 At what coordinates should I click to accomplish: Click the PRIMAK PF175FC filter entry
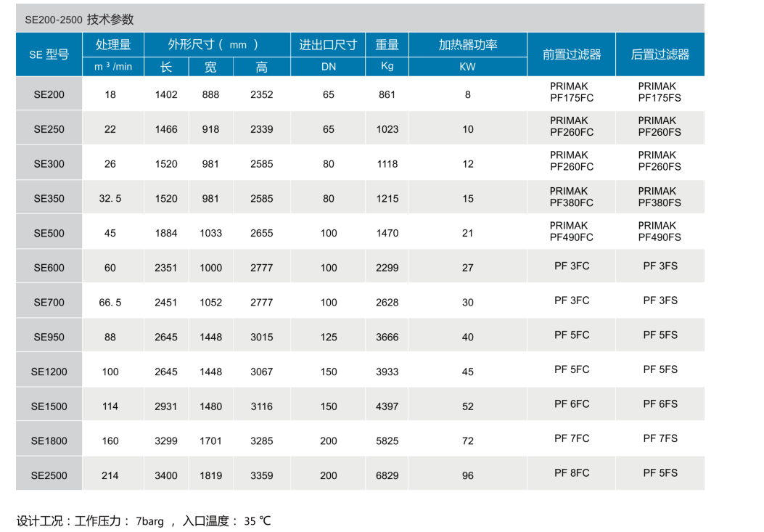coord(570,92)
